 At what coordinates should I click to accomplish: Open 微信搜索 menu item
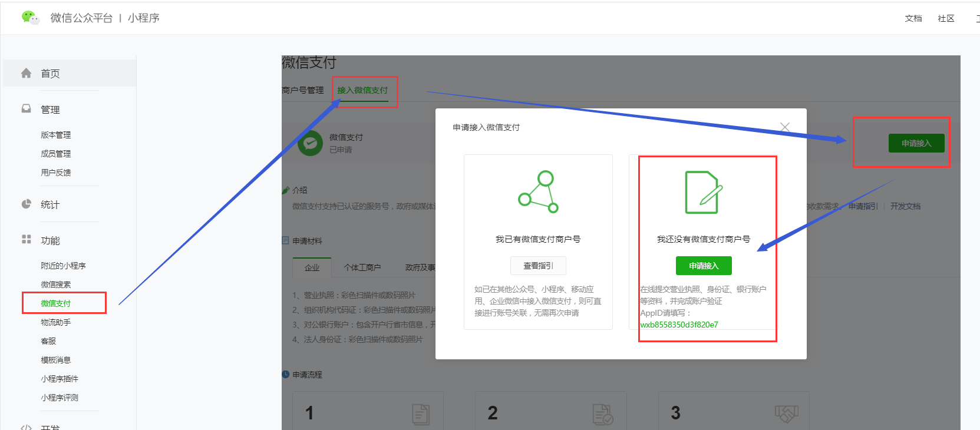coord(56,285)
